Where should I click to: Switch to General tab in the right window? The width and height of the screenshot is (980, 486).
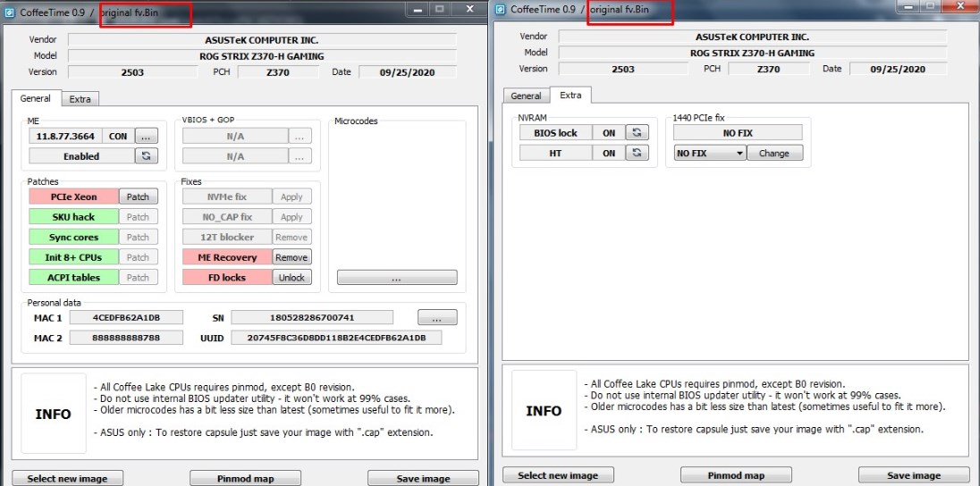(525, 96)
